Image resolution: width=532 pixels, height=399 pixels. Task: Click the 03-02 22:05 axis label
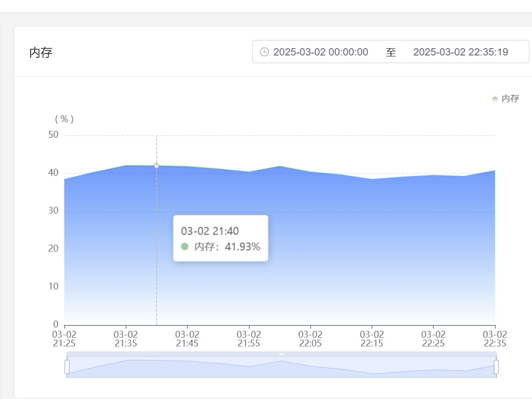(x=311, y=339)
